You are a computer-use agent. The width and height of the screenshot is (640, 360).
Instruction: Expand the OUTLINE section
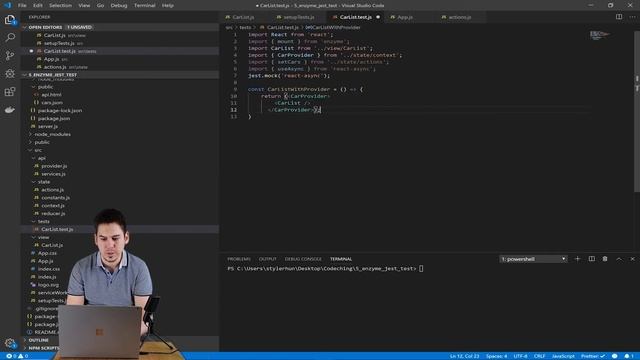(x=38, y=340)
